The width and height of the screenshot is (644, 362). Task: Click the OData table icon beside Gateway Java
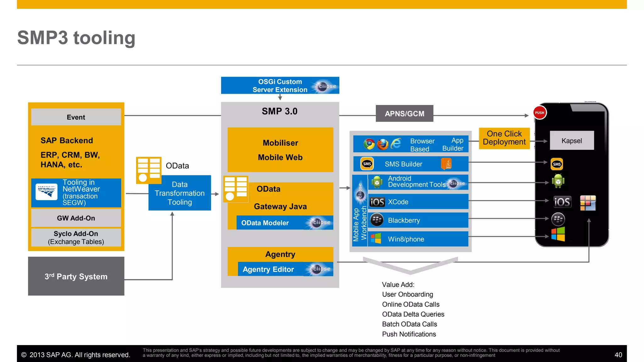pos(236,189)
